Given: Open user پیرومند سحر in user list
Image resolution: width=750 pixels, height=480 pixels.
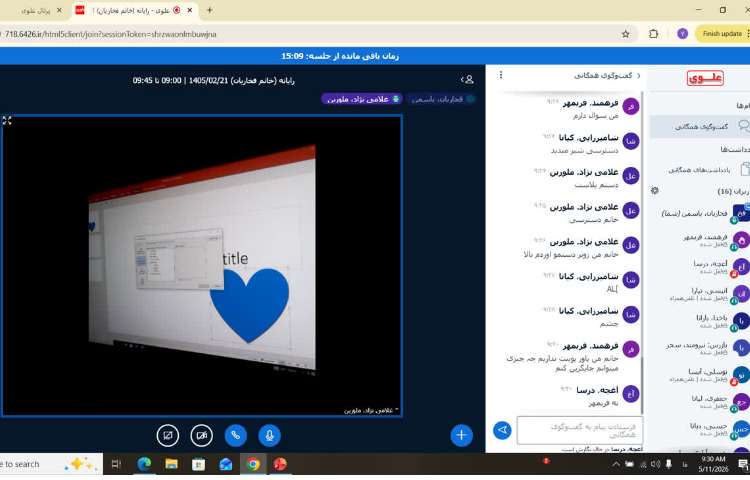Looking at the screenshot, I should tap(700, 348).
